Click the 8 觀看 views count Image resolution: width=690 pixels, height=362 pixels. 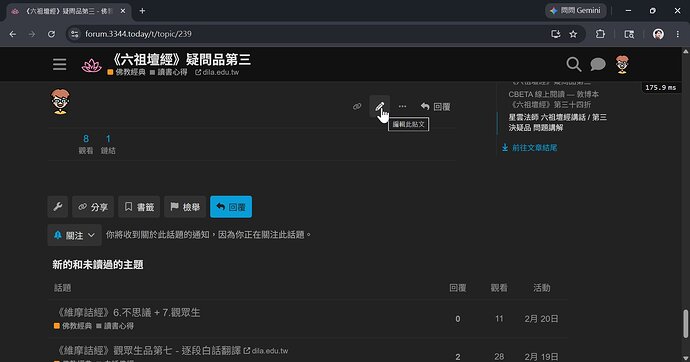click(x=86, y=144)
